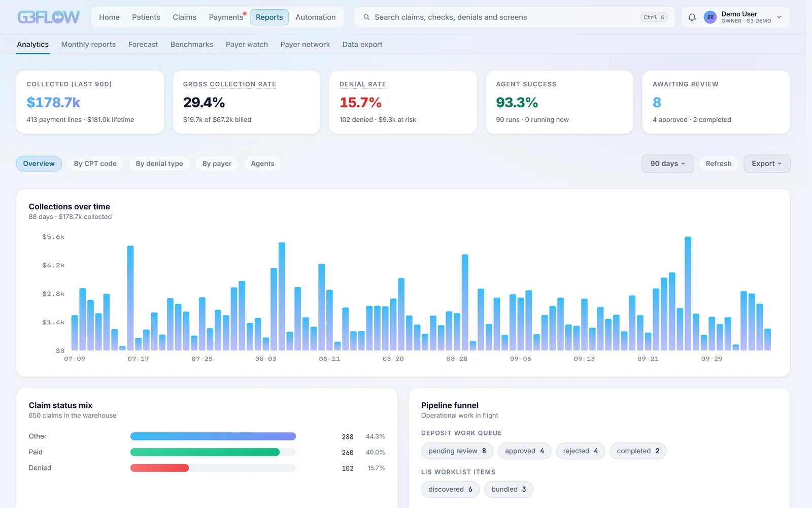The image size is (812, 508).
Task: Open the Payer network tab
Action: pos(305,45)
